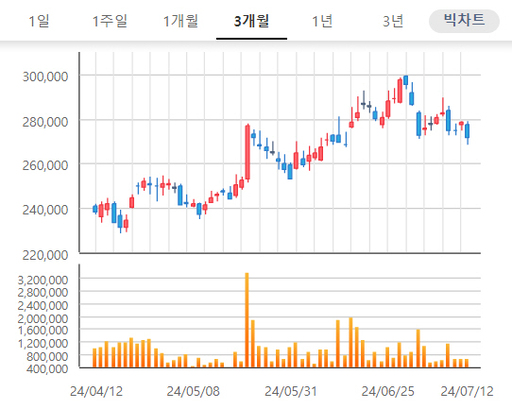Image resolution: width=512 pixels, height=409 pixels.
Task: Click the 1,200,000 volume axis label
Action: tap(43, 343)
